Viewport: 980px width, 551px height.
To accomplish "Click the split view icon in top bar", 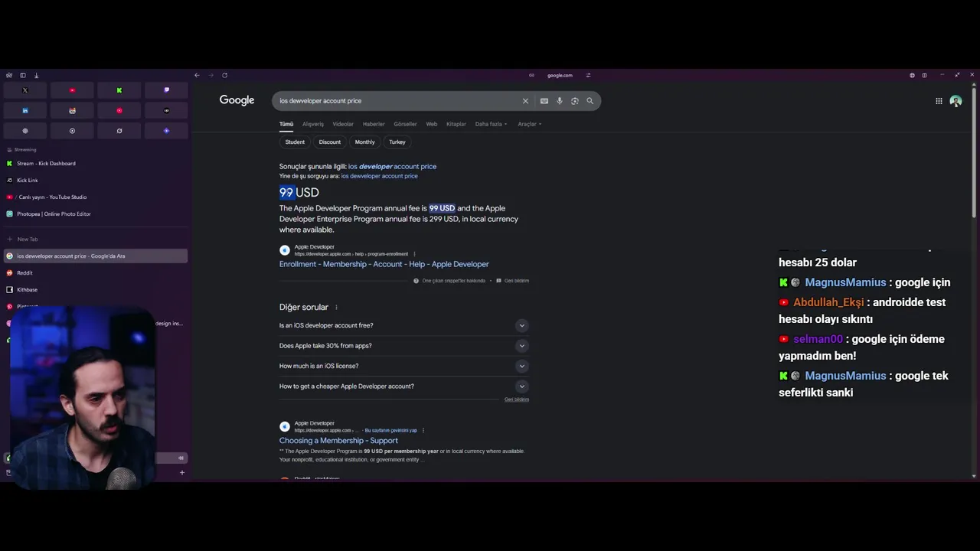I will click(924, 75).
